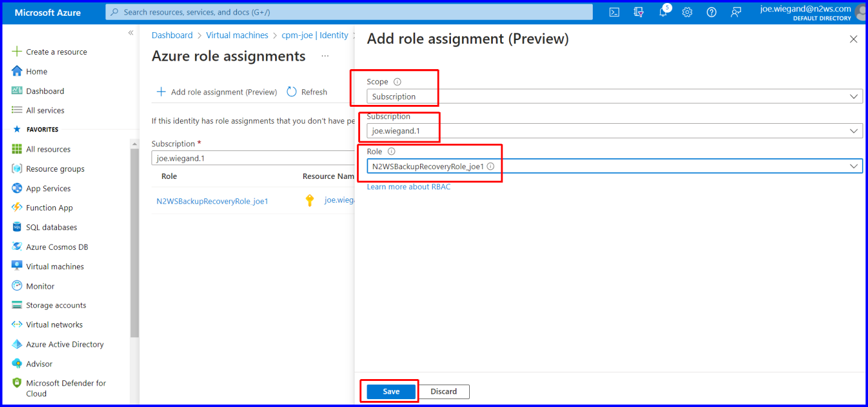Click the Discard button
This screenshot has height=407, width=868.
(444, 392)
